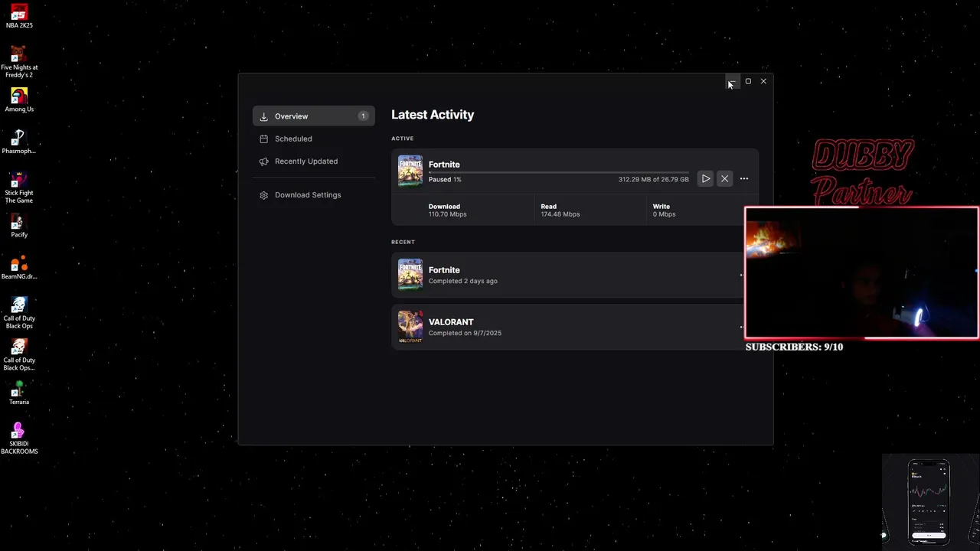Click the Fortnite download progress bar

click(558, 172)
